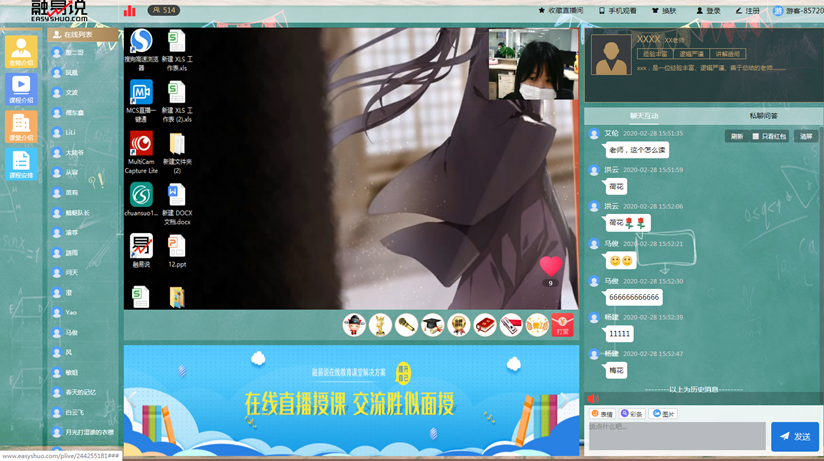Viewport: 824px width, 461px height.
Task: Send the golden microphone gift
Action: click(x=406, y=325)
